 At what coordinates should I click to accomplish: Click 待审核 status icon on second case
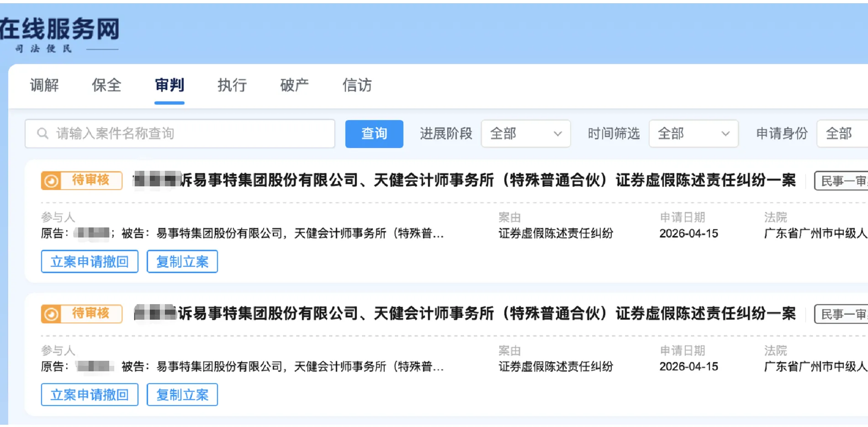(x=51, y=314)
